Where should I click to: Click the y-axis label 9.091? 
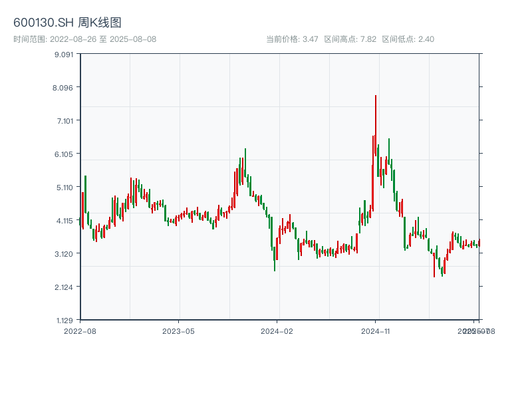pos(64,55)
